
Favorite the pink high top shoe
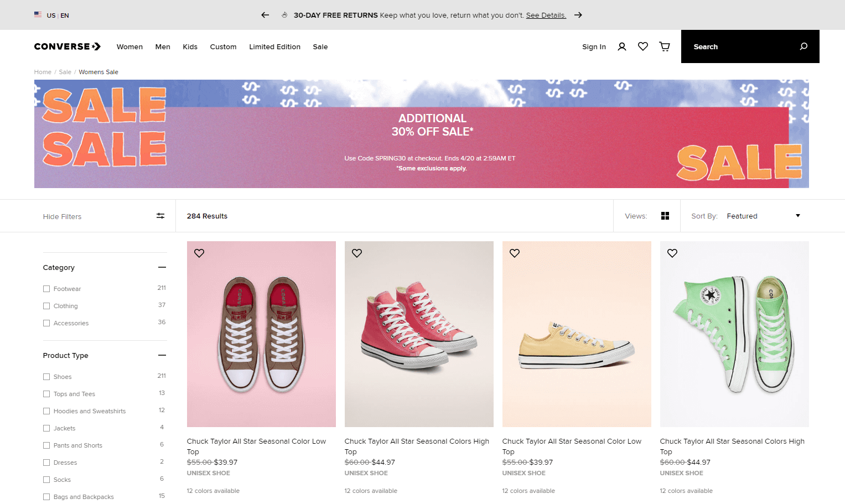pyautogui.click(x=357, y=253)
